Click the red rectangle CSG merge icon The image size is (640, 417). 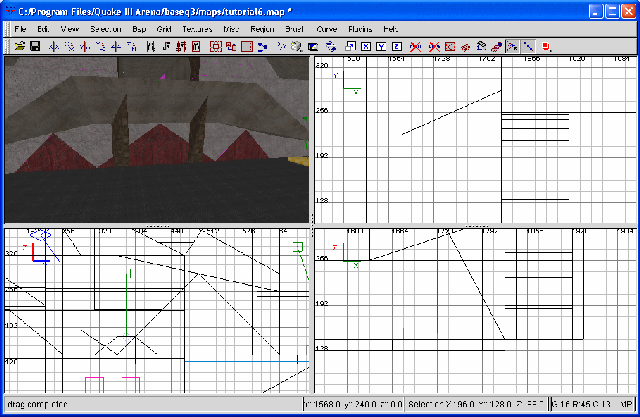(x=247, y=47)
